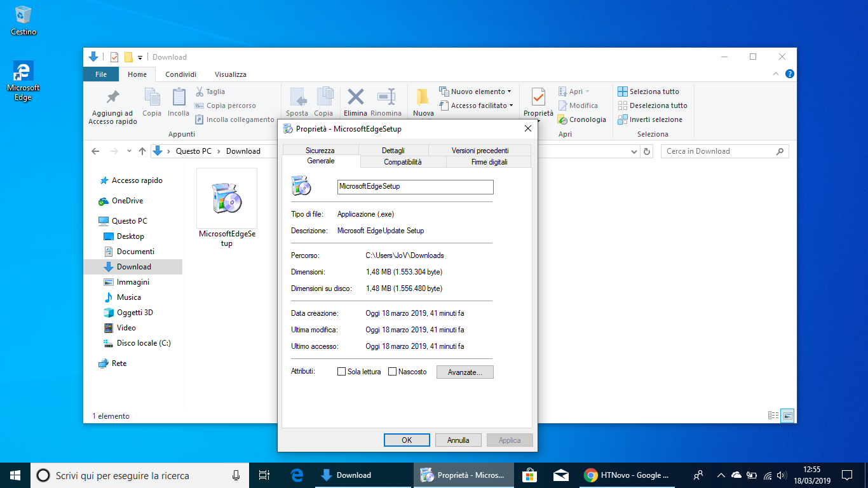Click the Proprietà ribbon icon
Viewport: 868px width, 488px height.
[538, 97]
